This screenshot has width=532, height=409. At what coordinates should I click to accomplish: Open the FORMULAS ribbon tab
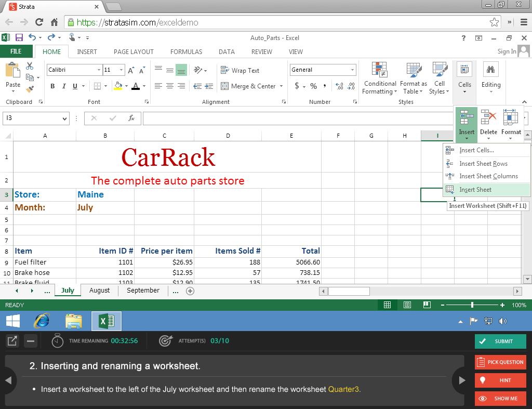tap(187, 52)
